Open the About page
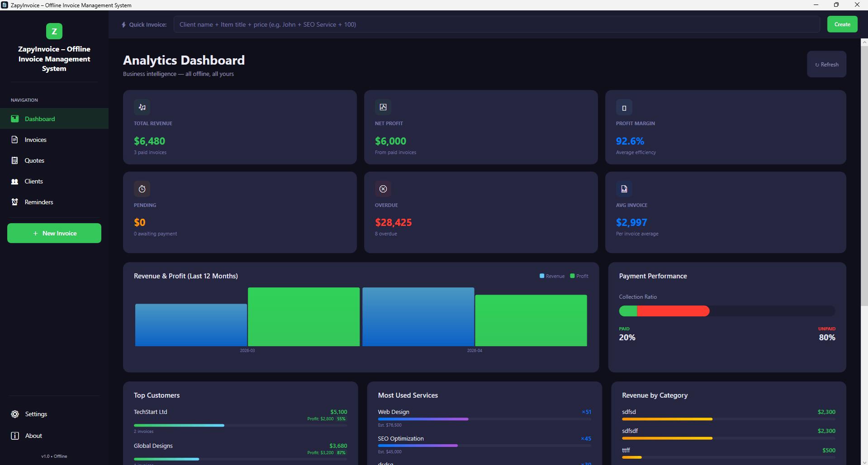This screenshot has height=465, width=868. click(x=54, y=436)
